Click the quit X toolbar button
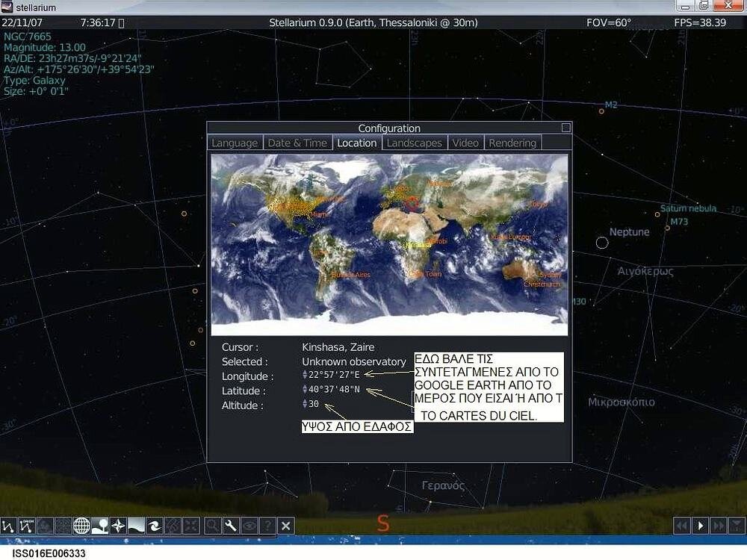The image size is (747, 560). (286, 526)
